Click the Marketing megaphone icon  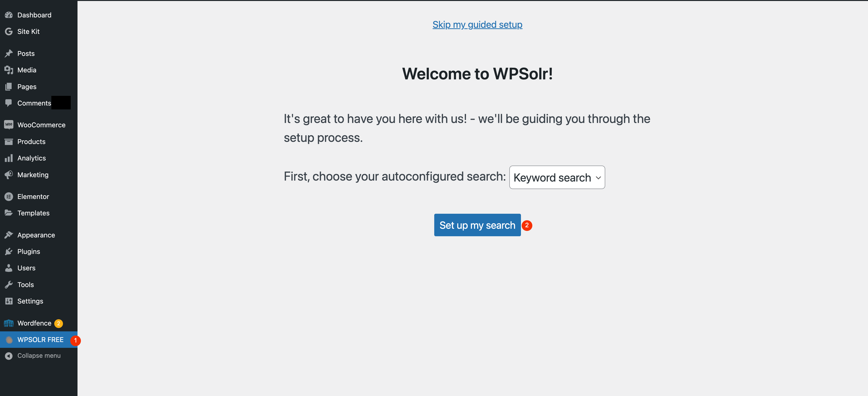pyautogui.click(x=9, y=175)
